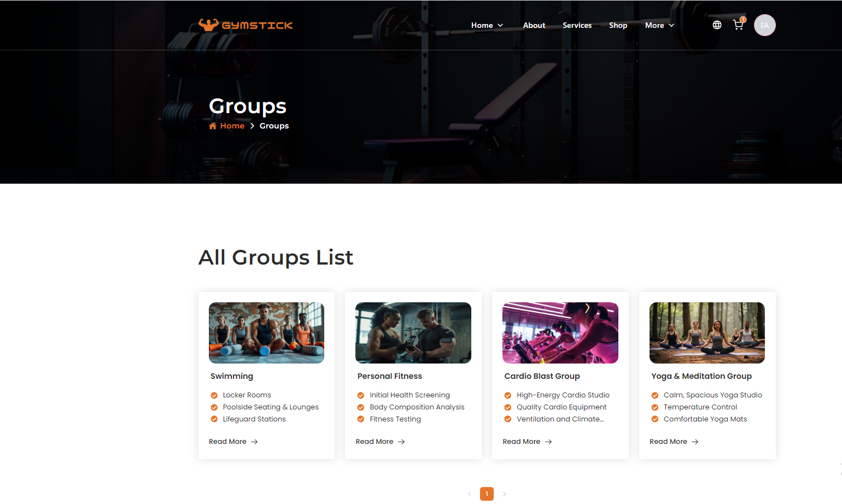Open the shopping cart
842x504 pixels.
[738, 25]
